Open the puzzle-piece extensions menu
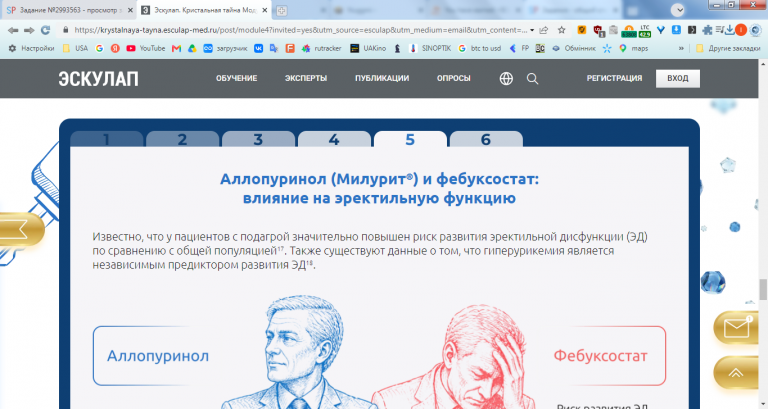Screen dimensions: 768x409 click(x=707, y=30)
